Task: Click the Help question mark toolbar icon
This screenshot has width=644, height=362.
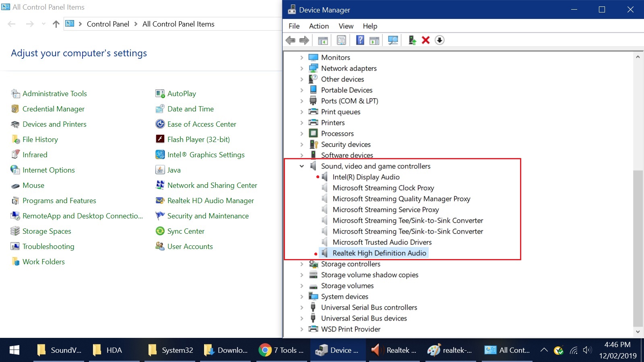Action: coord(360,40)
